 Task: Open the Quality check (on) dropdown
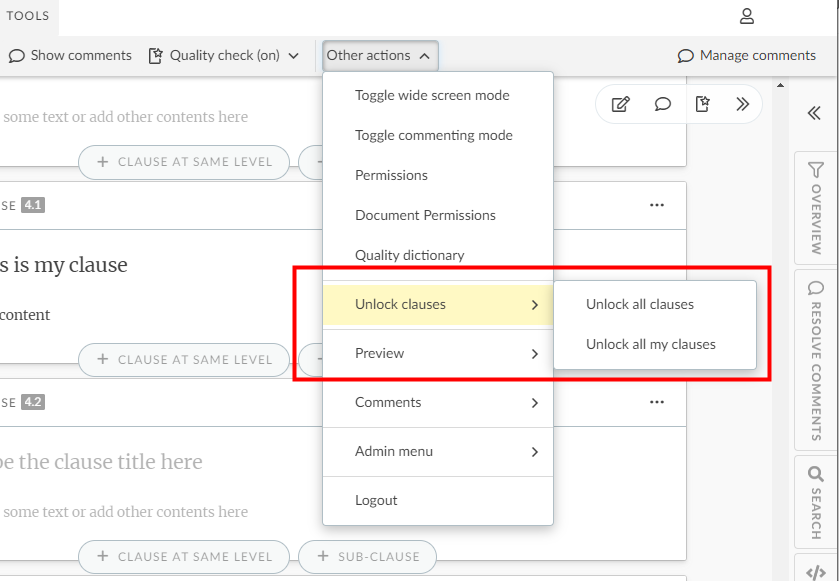224,56
